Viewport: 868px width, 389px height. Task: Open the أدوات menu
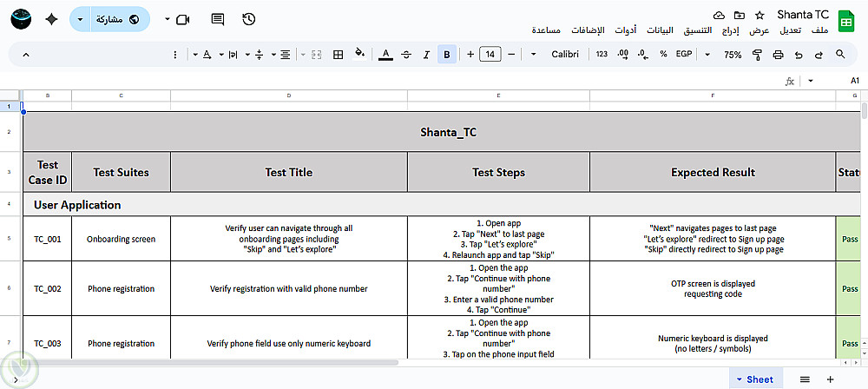pyautogui.click(x=626, y=30)
